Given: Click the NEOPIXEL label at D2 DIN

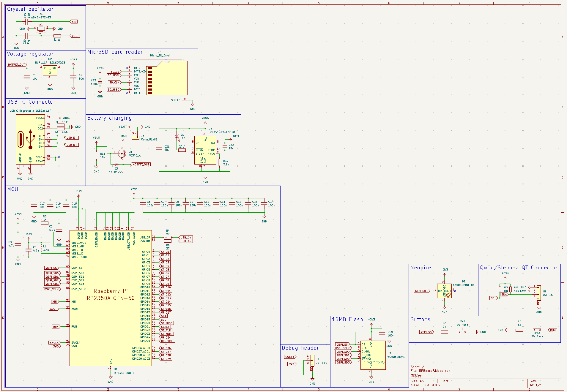Looking at the screenshot, I should 421,291.
